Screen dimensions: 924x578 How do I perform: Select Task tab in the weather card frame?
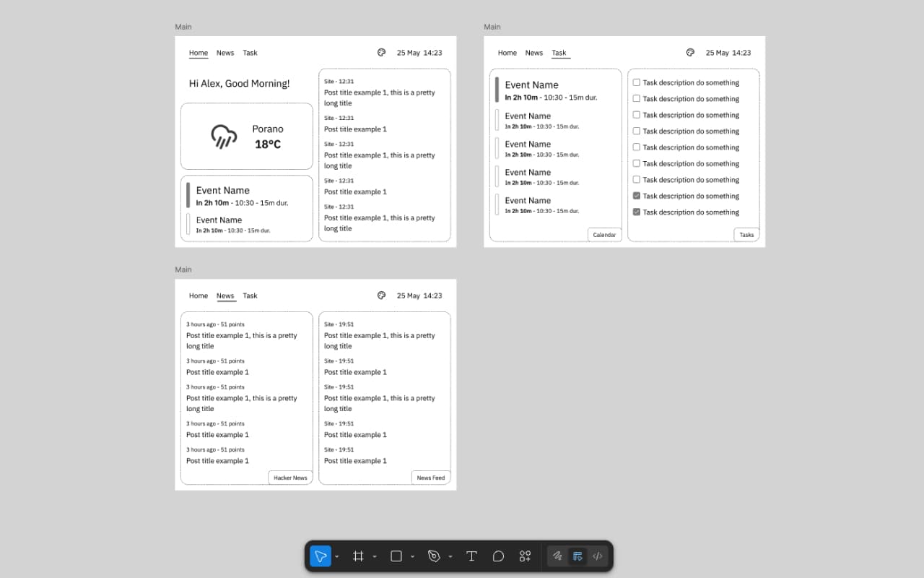click(250, 53)
